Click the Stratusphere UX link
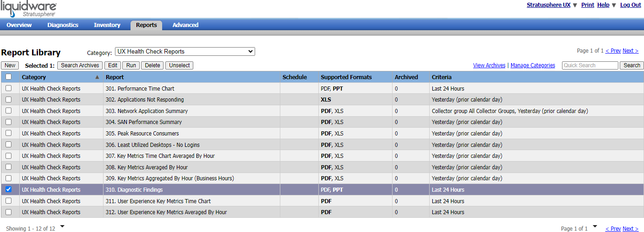 pyautogui.click(x=549, y=5)
